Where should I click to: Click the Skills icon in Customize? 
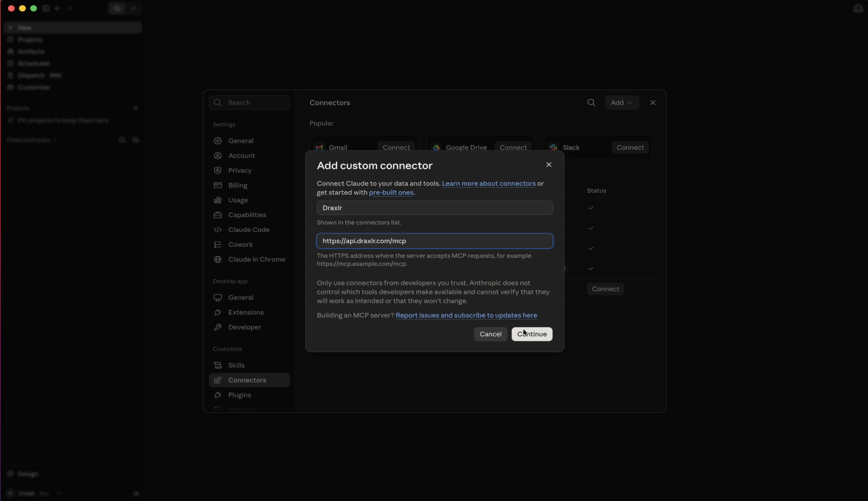217,365
